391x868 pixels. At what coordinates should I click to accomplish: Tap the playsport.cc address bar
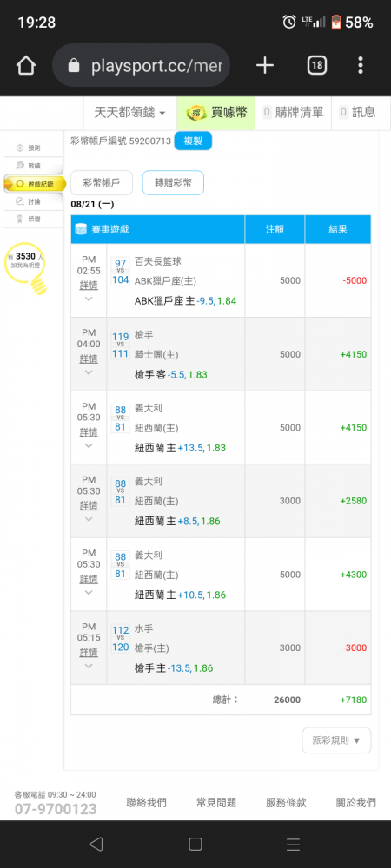(x=142, y=66)
